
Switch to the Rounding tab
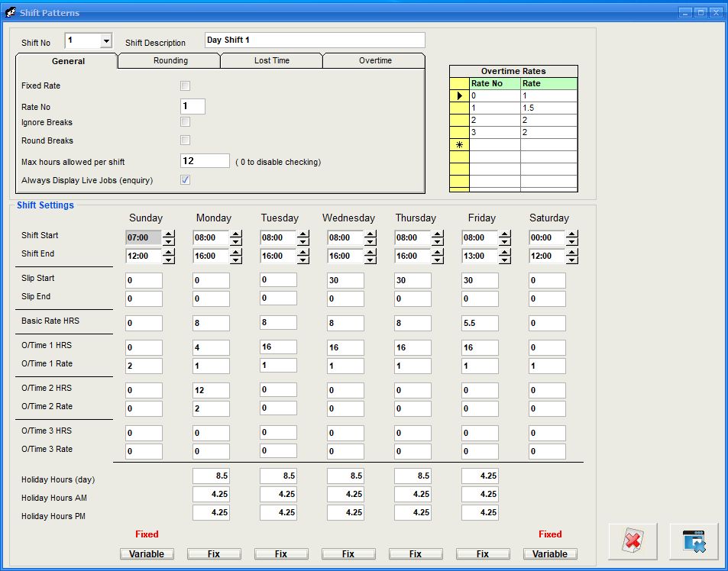[x=170, y=61]
